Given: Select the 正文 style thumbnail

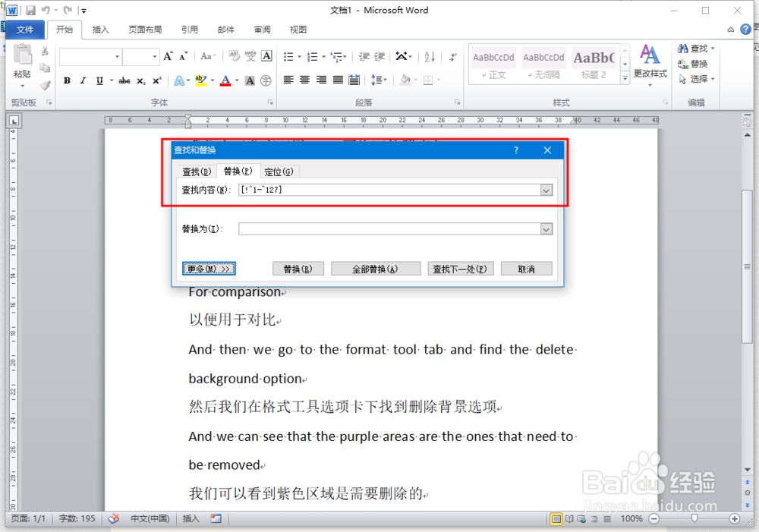Looking at the screenshot, I should tap(493, 65).
